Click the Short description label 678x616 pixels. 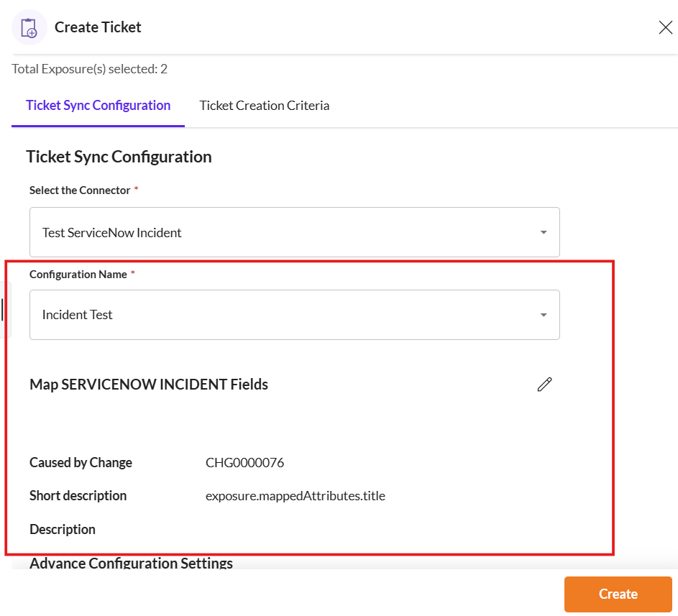tap(78, 496)
